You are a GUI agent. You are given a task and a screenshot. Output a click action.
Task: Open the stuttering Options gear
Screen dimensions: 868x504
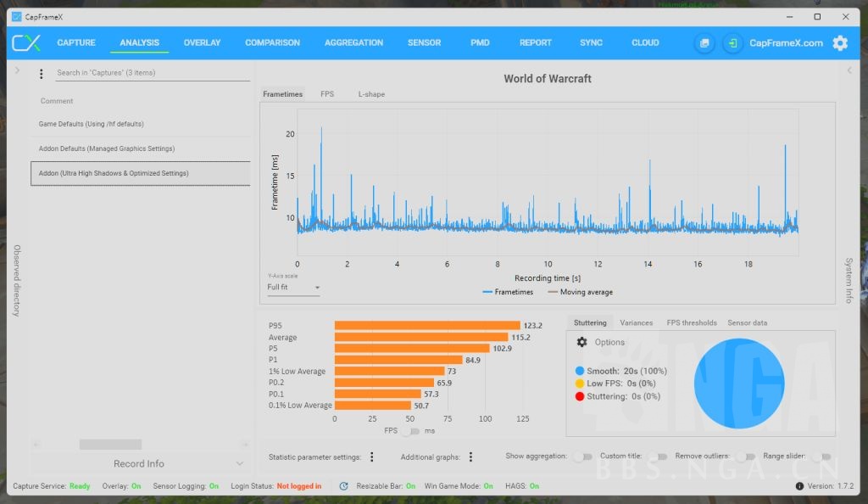581,342
